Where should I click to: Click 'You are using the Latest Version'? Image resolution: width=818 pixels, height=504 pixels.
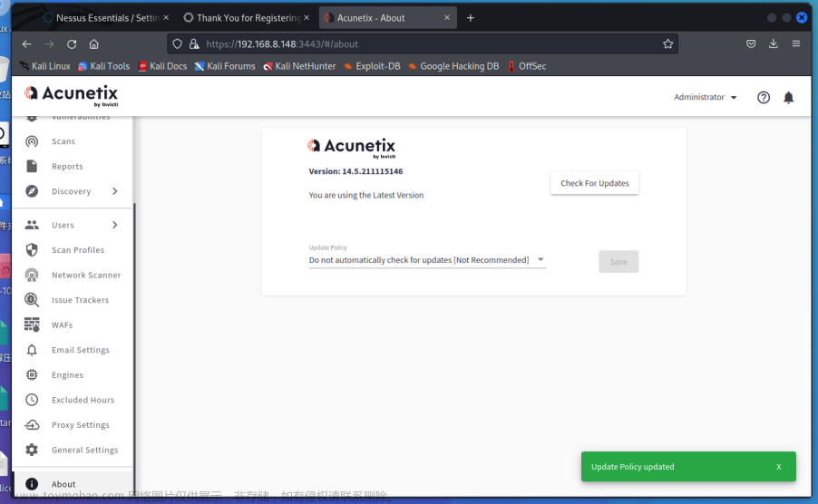[x=366, y=195]
